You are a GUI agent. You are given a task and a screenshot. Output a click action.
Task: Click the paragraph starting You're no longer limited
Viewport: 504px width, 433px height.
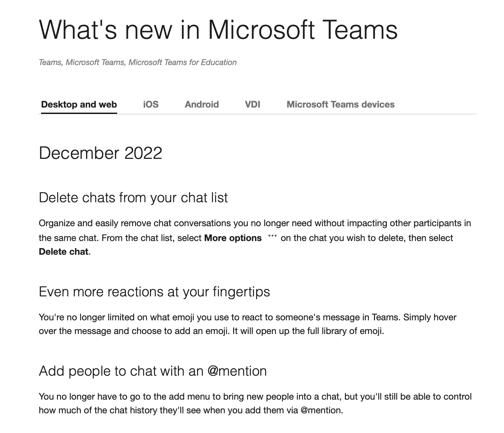click(247, 324)
